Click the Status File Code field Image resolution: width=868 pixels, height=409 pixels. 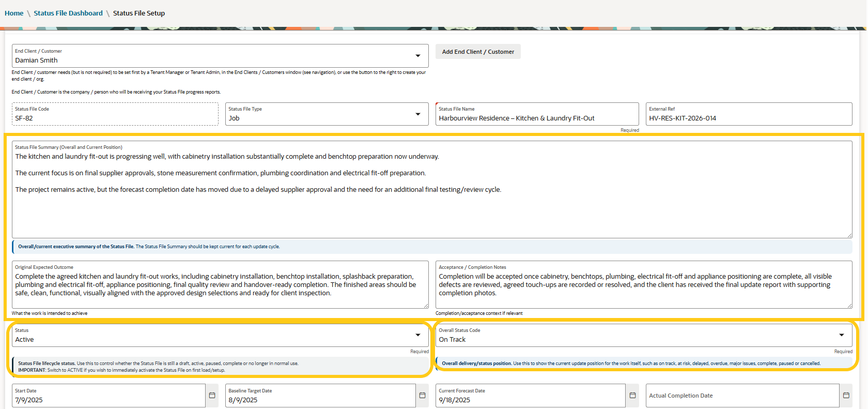click(x=115, y=114)
